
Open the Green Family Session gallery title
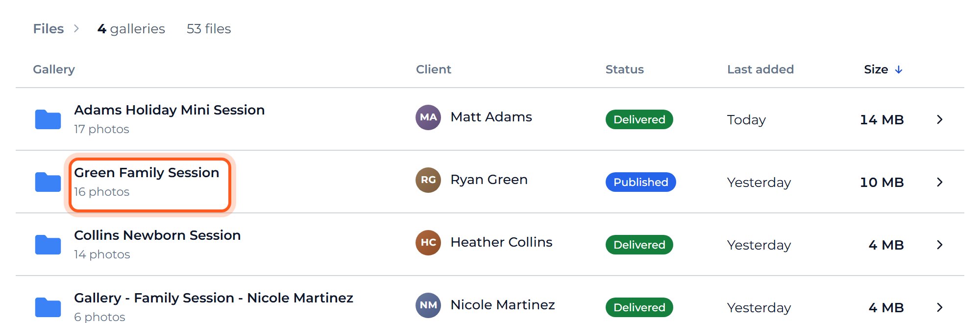point(147,173)
